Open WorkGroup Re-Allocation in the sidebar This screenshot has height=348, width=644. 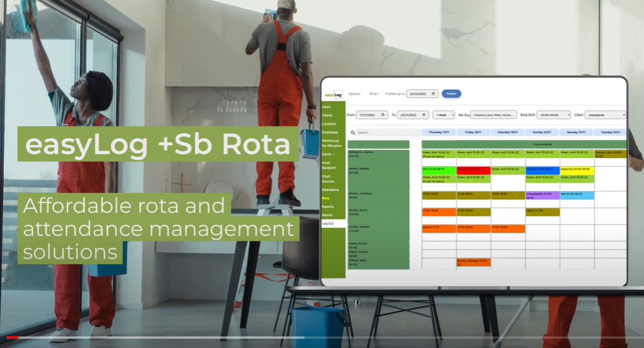[x=332, y=143]
